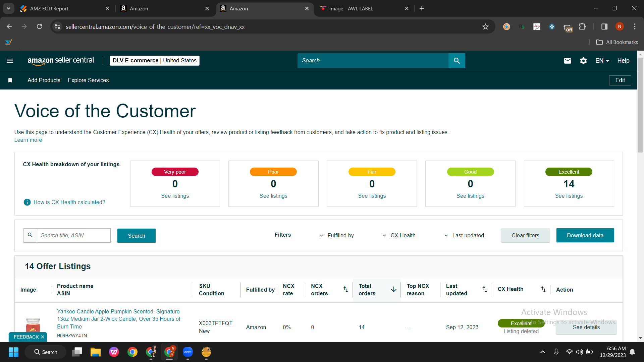Open the Seller Central hamburger menu
This screenshot has height=362, width=644.
10,61
